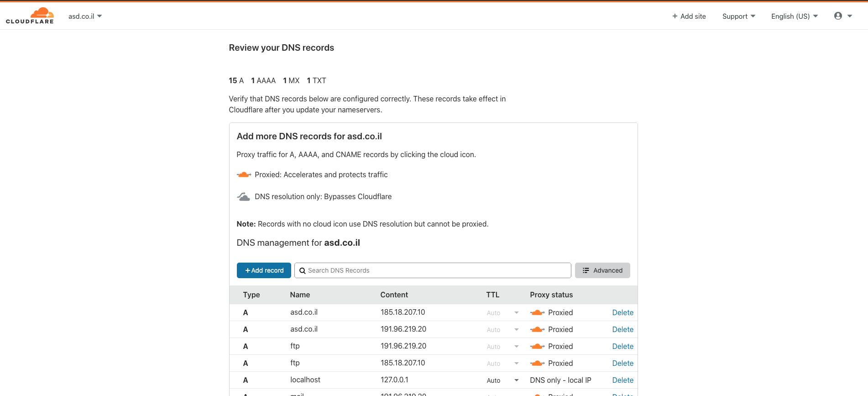Image resolution: width=868 pixels, height=396 pixels.
Task: Click Add site in the top bar
Action: (689, 16)
